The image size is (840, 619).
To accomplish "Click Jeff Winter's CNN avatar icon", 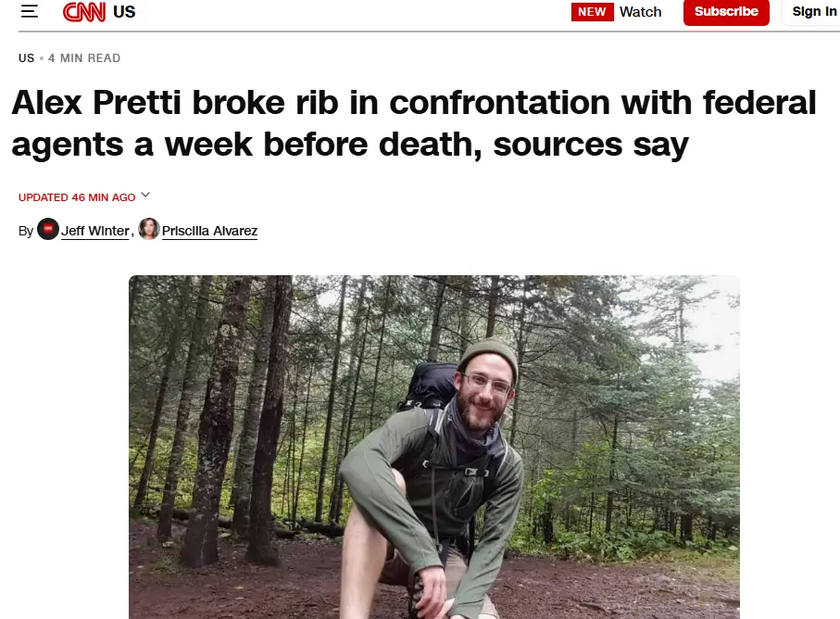I will click(x=47, y=229).
